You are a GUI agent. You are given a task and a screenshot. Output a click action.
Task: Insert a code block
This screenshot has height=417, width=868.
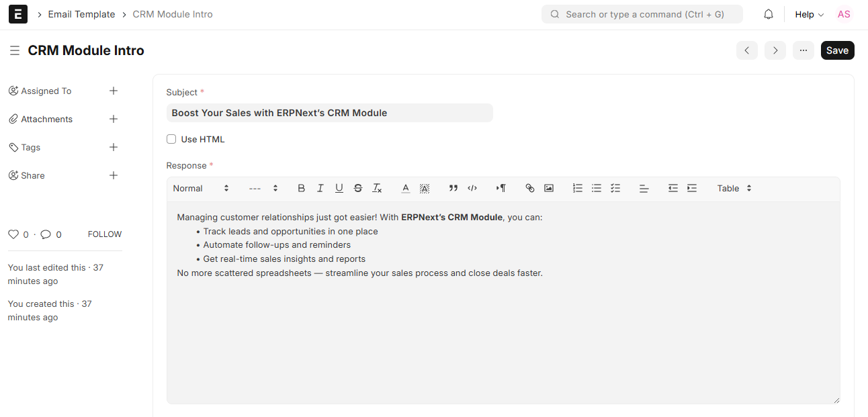pyautogui.click(x=472, y=189)
